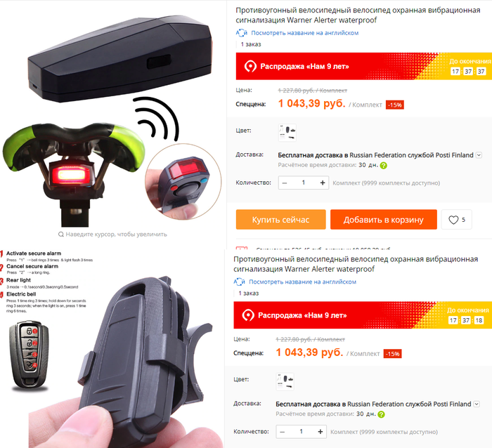
Task: Click the magnifier zoom hint below the product image
Action: tap(61, 235)
